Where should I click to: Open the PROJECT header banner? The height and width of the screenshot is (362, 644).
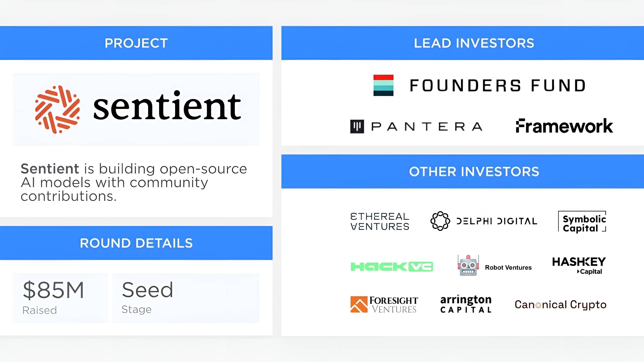point(136,43)
